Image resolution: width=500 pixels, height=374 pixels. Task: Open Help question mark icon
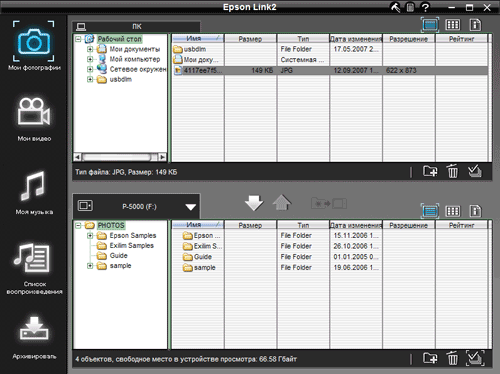[425, 7]
